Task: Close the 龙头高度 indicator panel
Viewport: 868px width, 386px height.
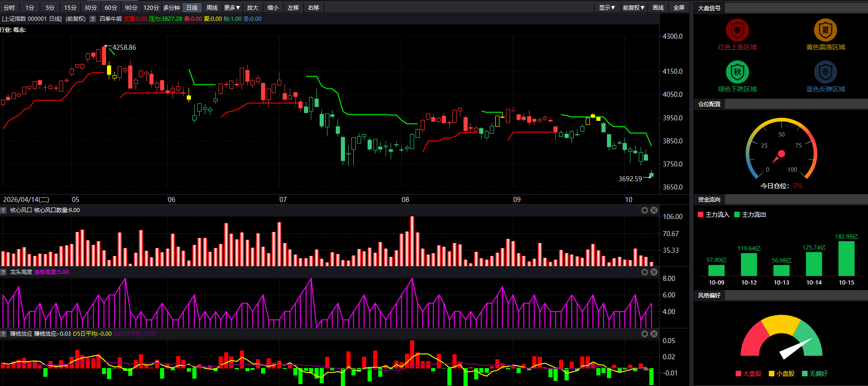Action: click(654, 272)
